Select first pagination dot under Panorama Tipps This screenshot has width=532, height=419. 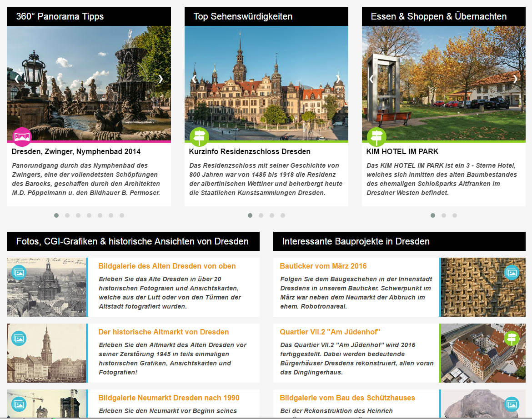[56, 215]
